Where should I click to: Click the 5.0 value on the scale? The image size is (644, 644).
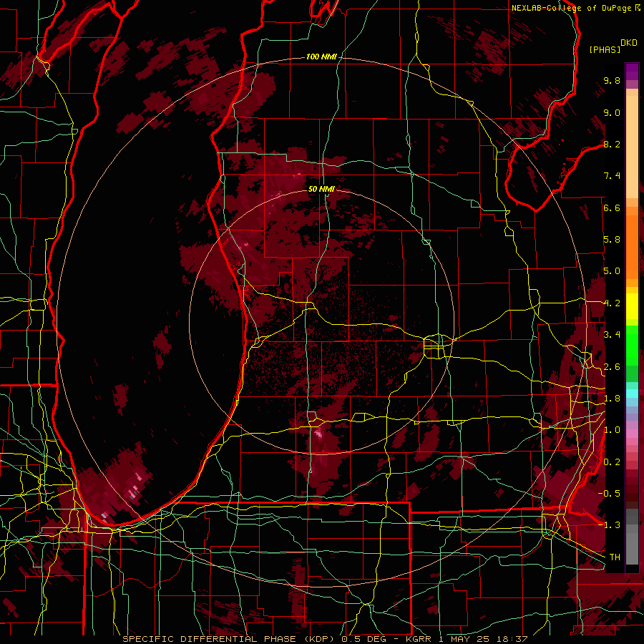pyautogui.click(x=612, y=271)
